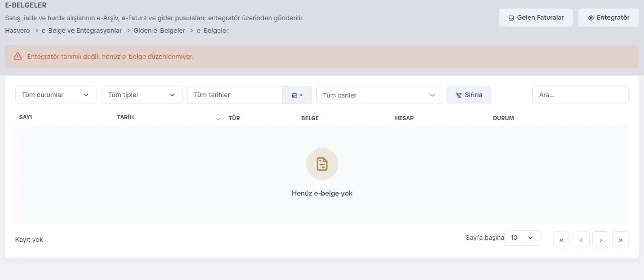This screenshot has width=644, height=280.
Task: Click the Entegratör tanımlı değil alert text
Action: pos(110,57)
